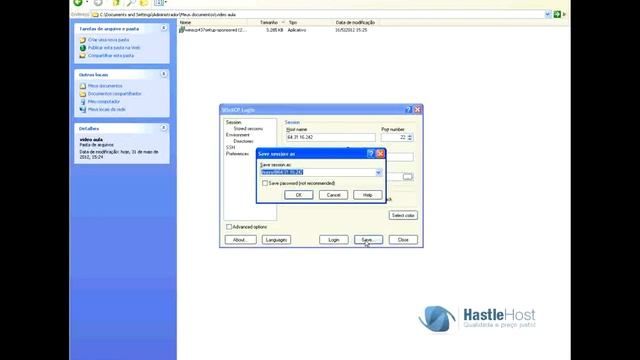Click the private key browse button

point(407,177)
